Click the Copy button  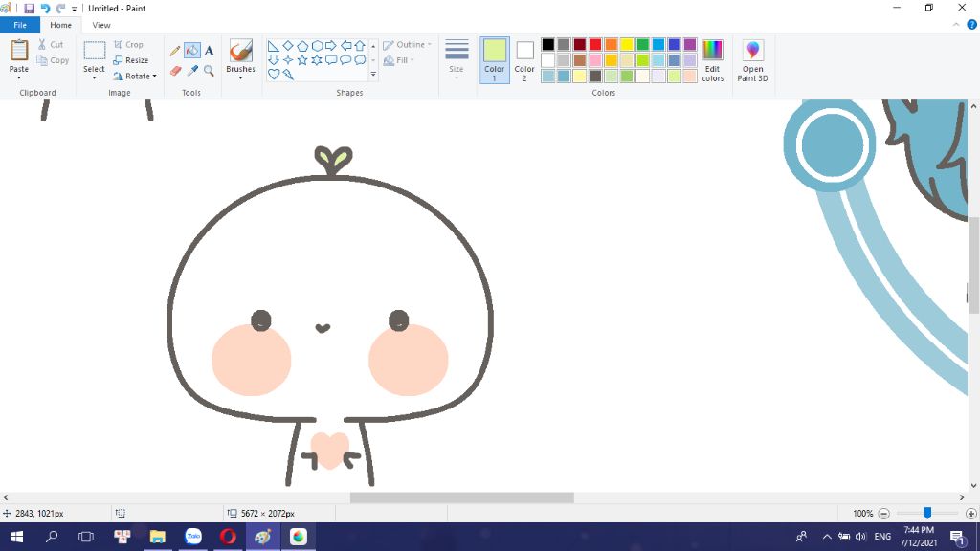pyautogui.click(x=53, y=60)
